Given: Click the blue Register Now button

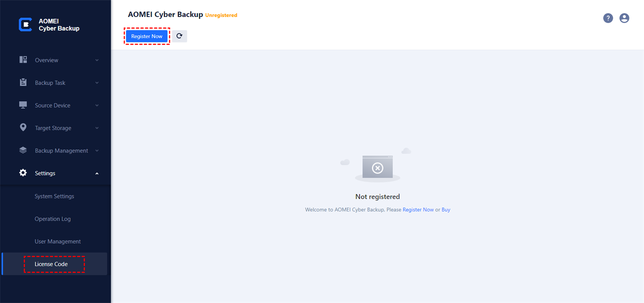Looking at the screenshot, I should click(x=147, y=36).
